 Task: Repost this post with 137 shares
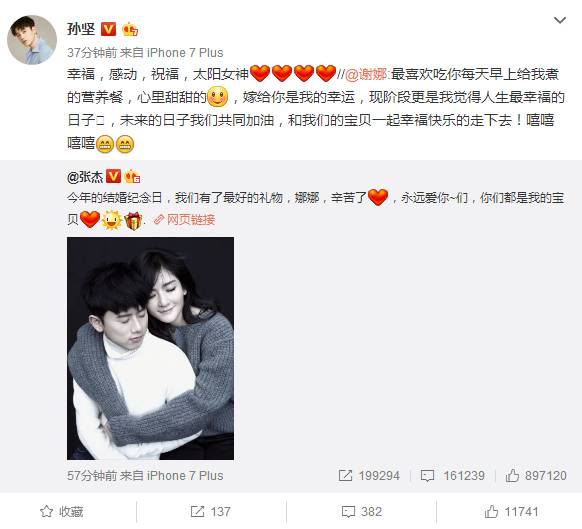210,512
